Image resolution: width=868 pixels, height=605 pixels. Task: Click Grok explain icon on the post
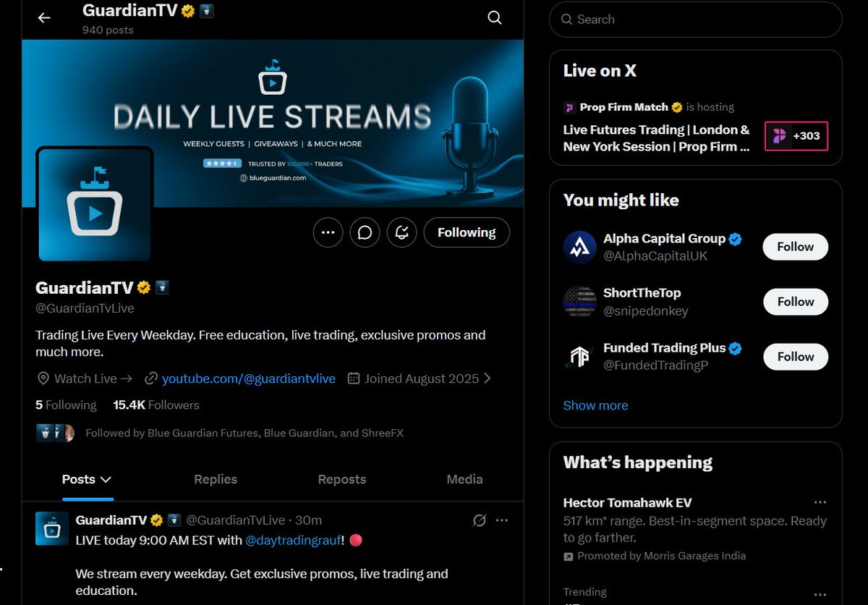click(479, 520)
